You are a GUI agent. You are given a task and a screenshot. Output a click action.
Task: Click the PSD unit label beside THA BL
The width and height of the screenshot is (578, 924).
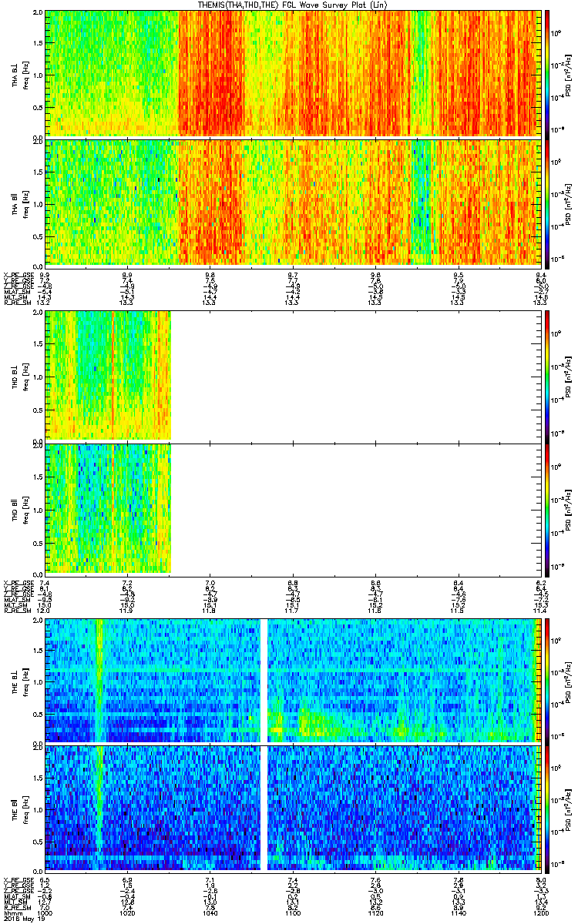tap(570, 74)
